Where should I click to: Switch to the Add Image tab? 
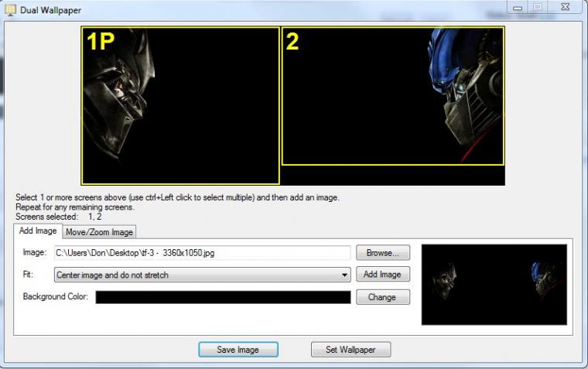38,231
